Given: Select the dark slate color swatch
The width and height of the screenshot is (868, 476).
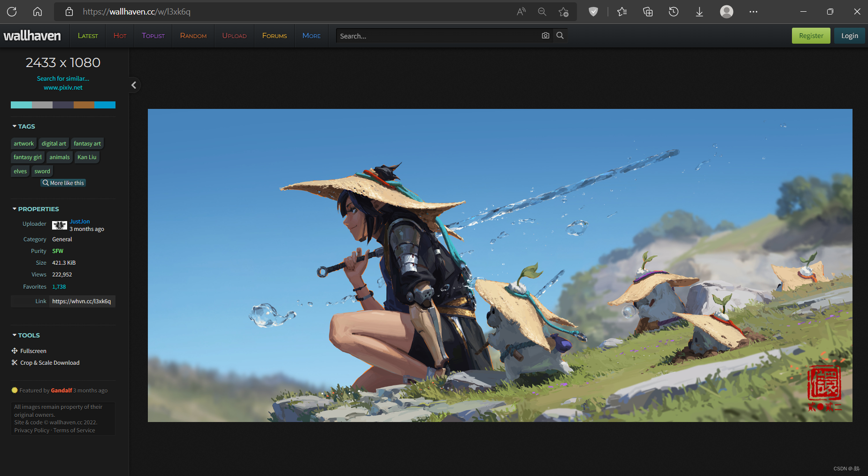Looking at the screenshot, I should (x=63, y=105).
